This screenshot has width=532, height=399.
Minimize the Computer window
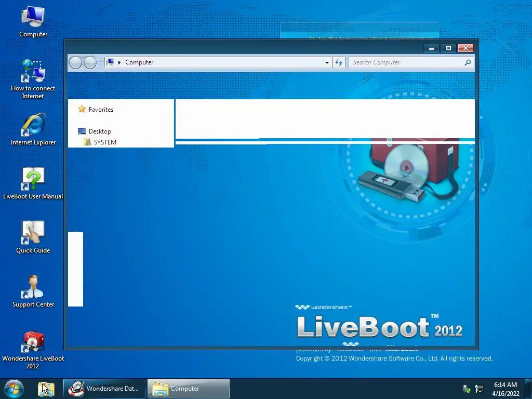tap(432, 48)
